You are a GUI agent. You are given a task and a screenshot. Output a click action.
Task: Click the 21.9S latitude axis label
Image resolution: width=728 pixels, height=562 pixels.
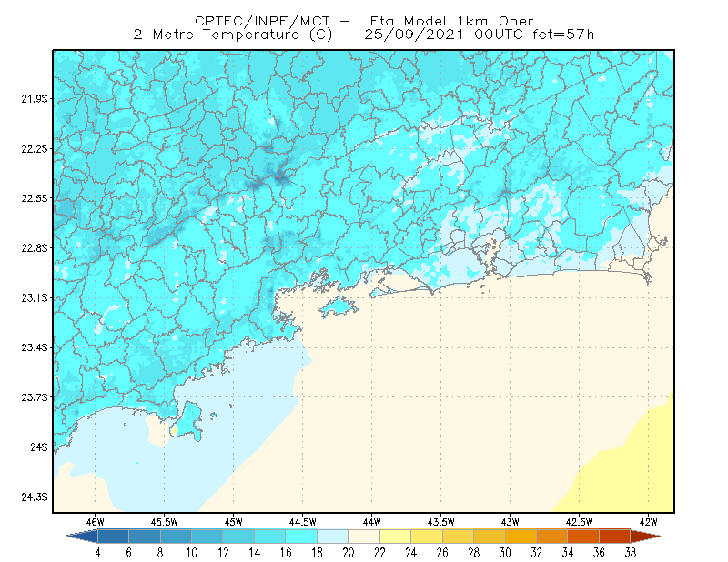[x=34, y=99]
